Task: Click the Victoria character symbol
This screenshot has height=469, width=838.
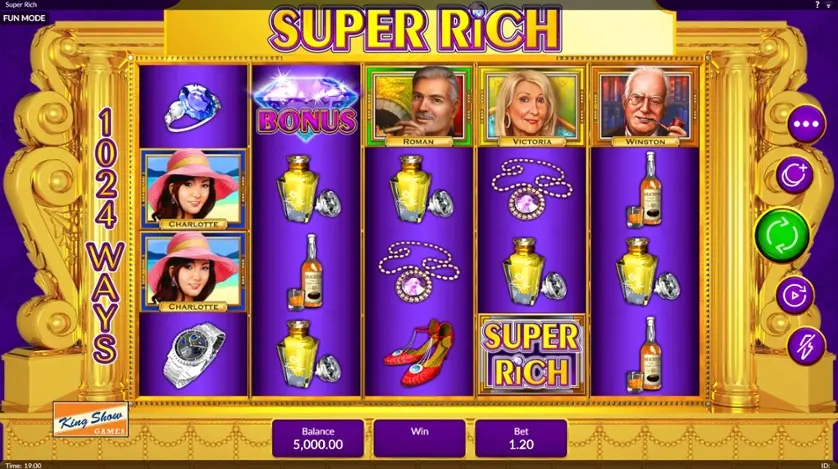Action: point(532,106)
